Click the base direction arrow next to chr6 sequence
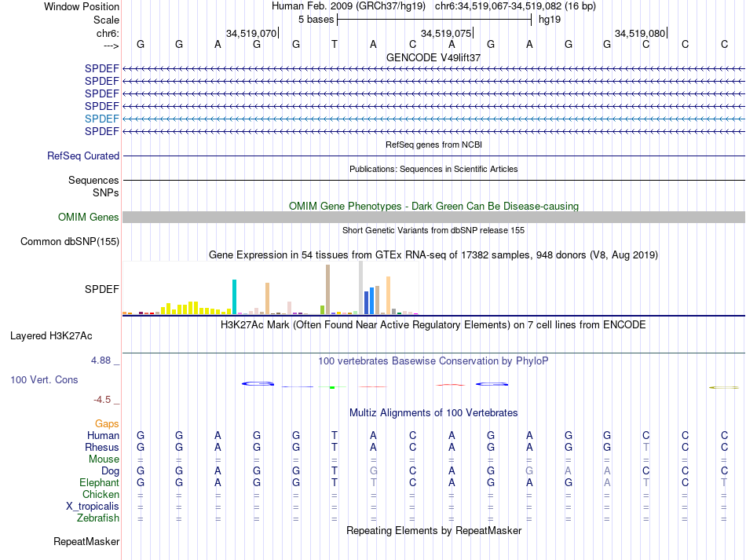The image size is (746, 560). [112, 46]
